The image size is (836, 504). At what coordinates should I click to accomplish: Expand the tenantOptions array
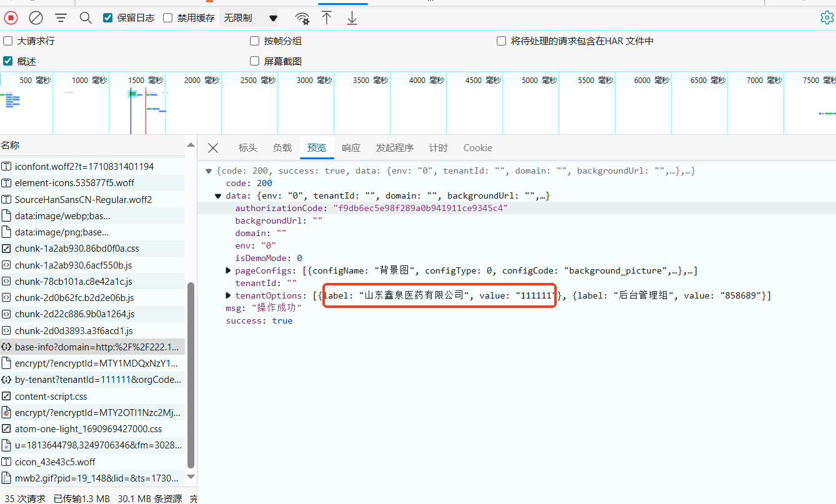pos(228,295)
